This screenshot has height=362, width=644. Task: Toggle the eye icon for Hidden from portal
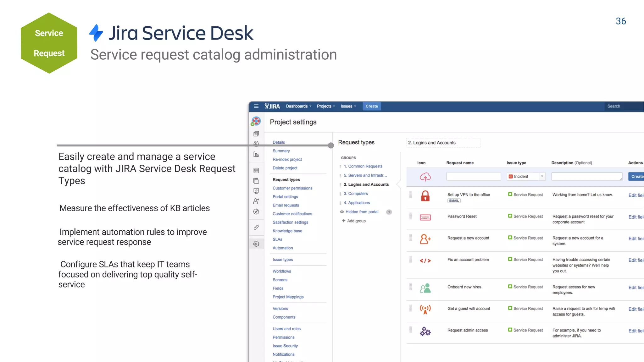pyautogui.click(x=342, y=212)
